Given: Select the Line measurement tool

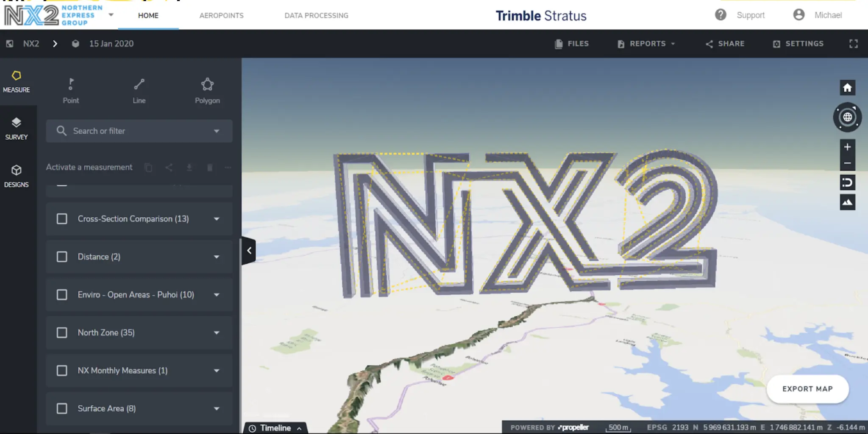Looking at the screenshot, I should point(139,89).
